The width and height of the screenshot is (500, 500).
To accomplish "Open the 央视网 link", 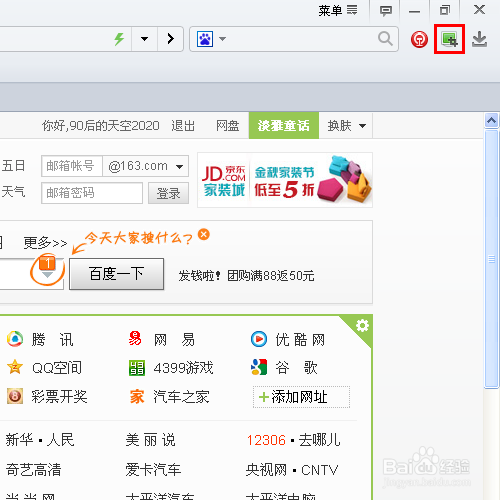I will 266,470.
